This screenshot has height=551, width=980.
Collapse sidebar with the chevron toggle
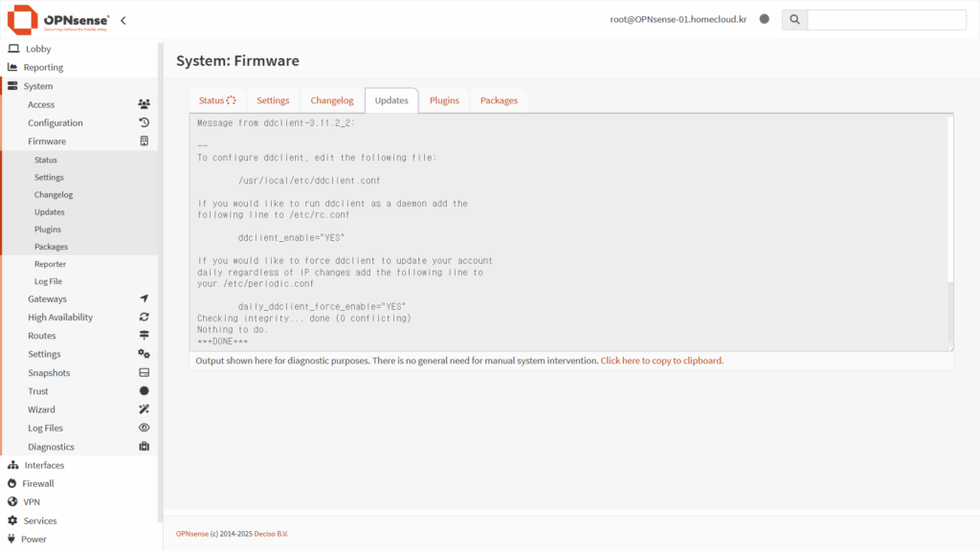(122, 20)
